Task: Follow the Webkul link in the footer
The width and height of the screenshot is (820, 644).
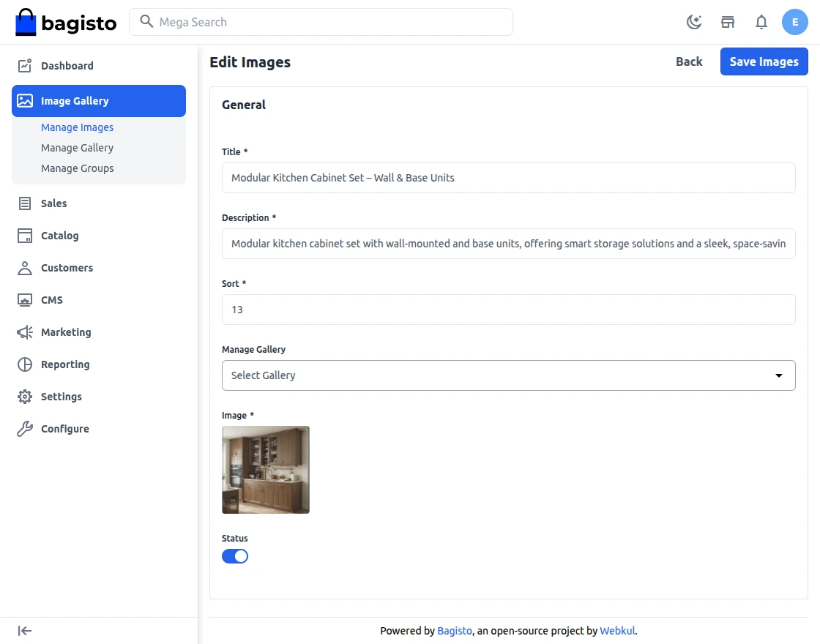Action: (x=617, y=630)
